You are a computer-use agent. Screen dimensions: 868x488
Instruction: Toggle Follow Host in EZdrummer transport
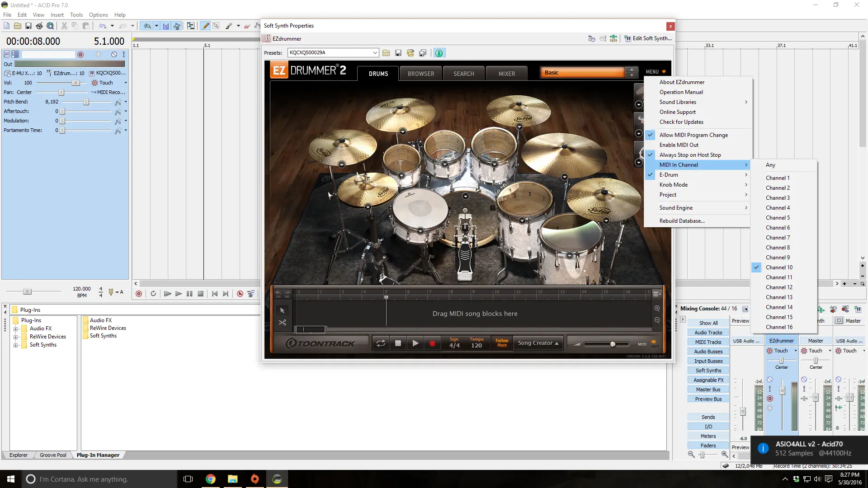click(501, 343)
